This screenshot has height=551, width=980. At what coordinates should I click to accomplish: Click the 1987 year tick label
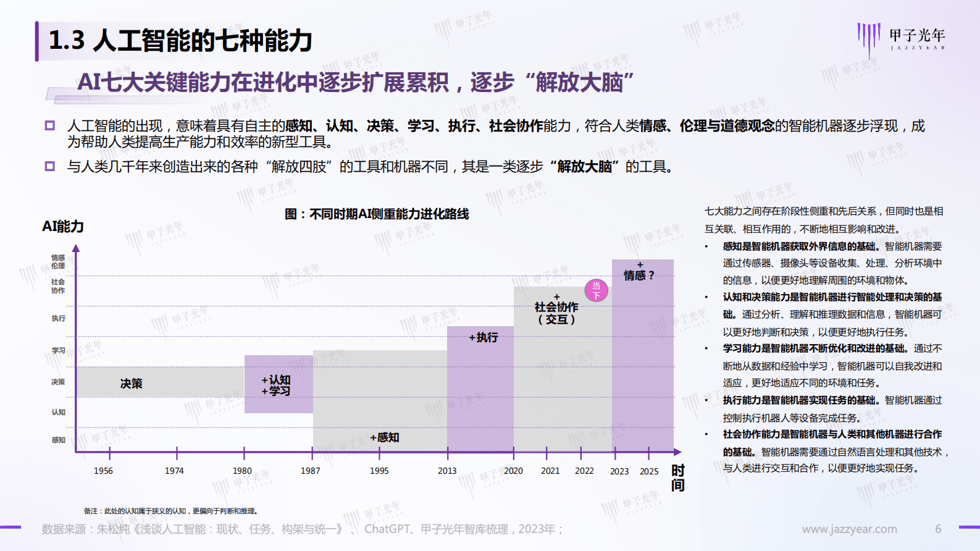coord(311,471)
